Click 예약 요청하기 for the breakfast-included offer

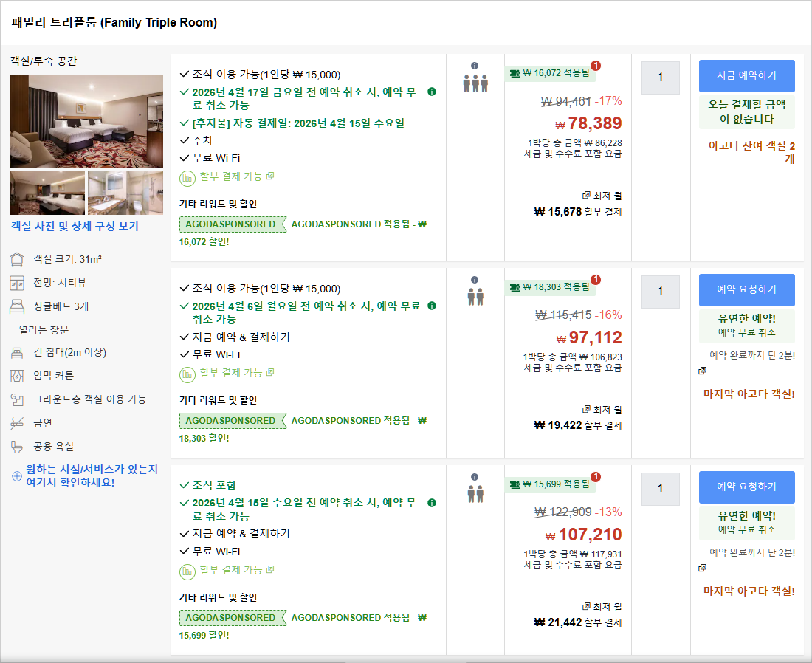[x=746, y=487]
